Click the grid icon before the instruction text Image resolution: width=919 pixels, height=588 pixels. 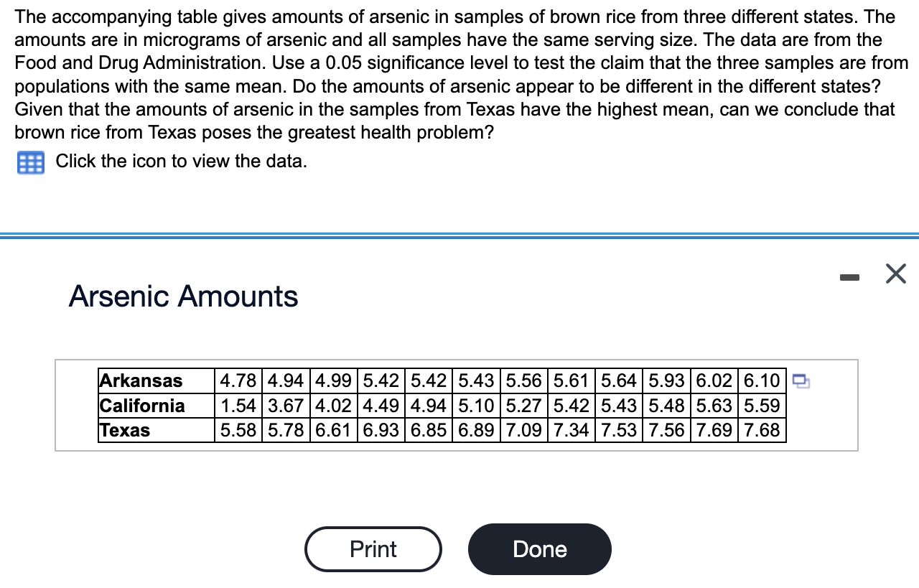click(x=29, y=162)
